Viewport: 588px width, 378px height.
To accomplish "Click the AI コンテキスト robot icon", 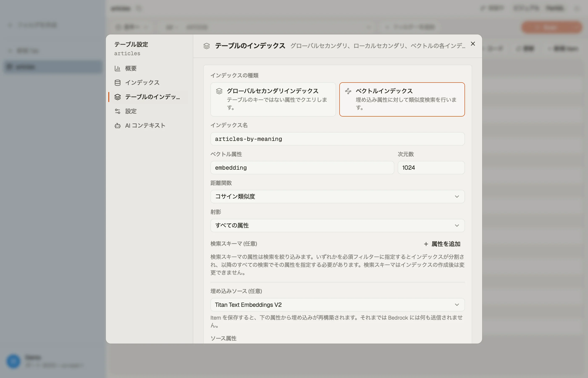I will 118,125.
